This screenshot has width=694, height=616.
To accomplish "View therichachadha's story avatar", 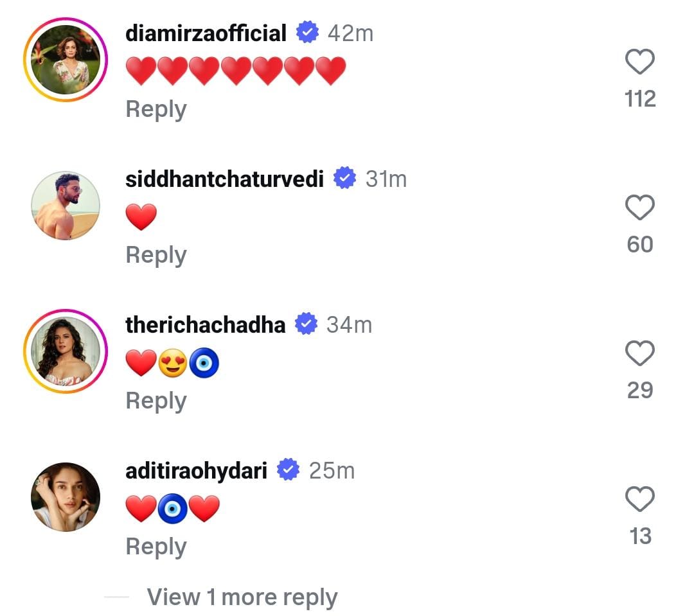I will 66,351.
